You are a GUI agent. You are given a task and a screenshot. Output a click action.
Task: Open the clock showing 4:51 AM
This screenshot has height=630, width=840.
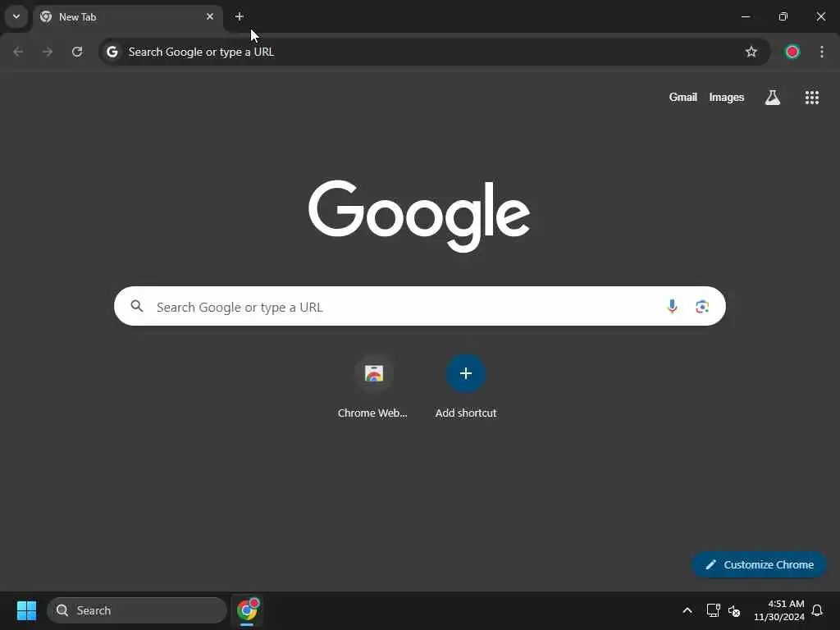(x=779, y=610)
